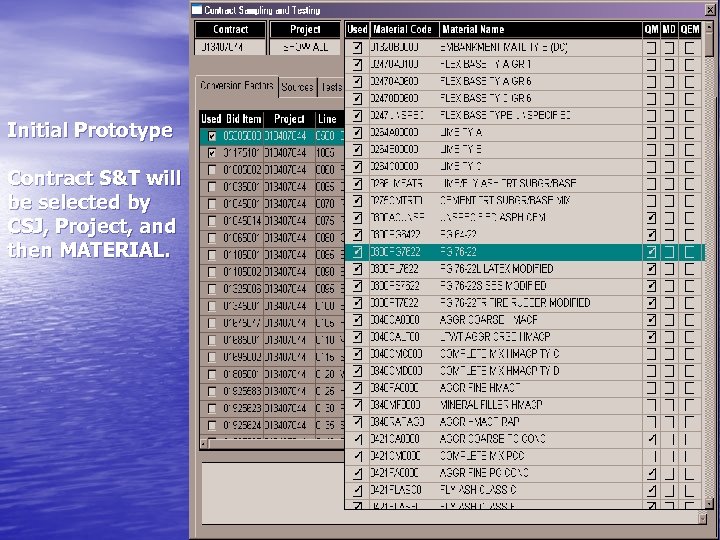This screenshot has width=720, height=540.
Task: Select FLEX BASE TY A GR 1 row
Action: (x=524, y=64)
